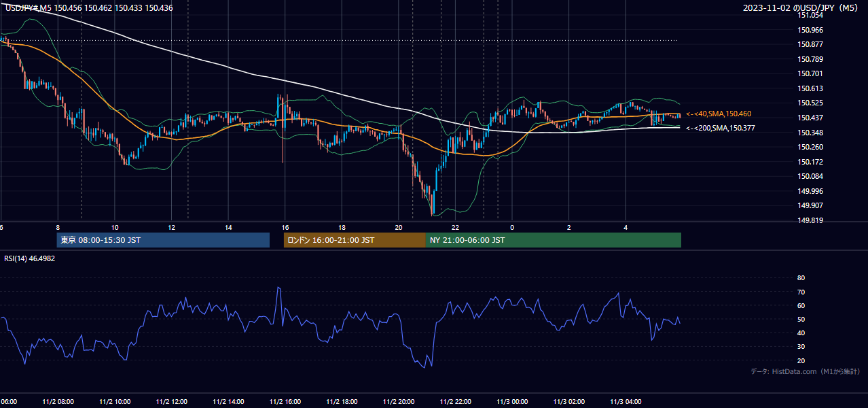Click hour label 0 under price chart
The width and height of the screenshot is (868, 408).
pyautogui.click(x=512, y=228)
